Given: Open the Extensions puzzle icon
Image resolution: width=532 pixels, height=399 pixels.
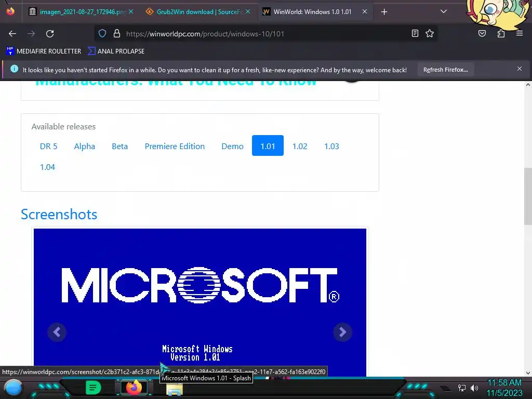Looking at the screenshot, I should tap(501, 33).
